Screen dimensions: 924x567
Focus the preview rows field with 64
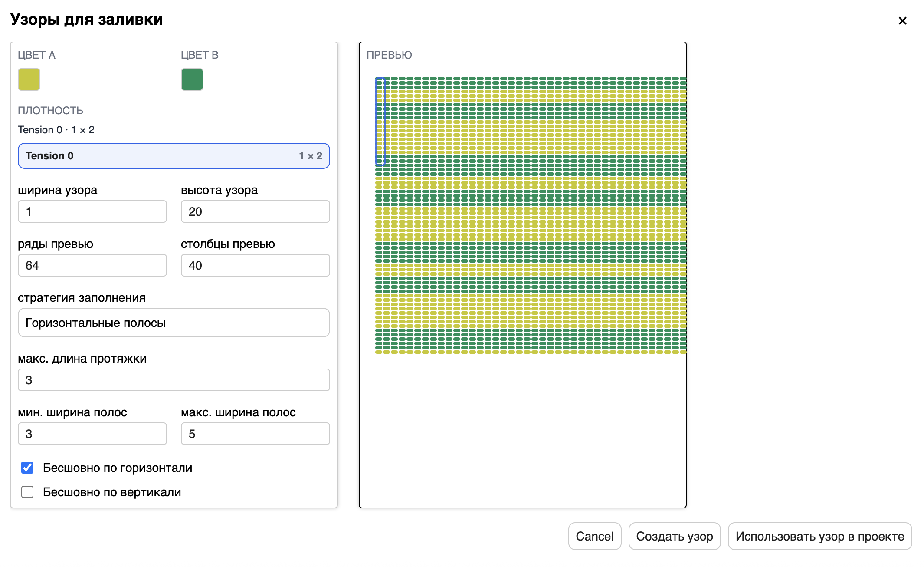click(92, 265)
